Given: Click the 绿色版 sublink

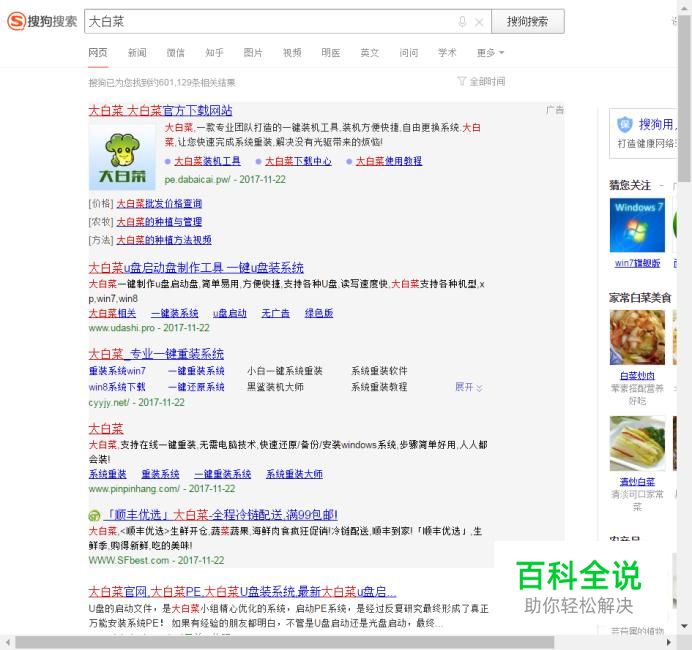Looking at the screenshot, I should [x=319, y=313].
